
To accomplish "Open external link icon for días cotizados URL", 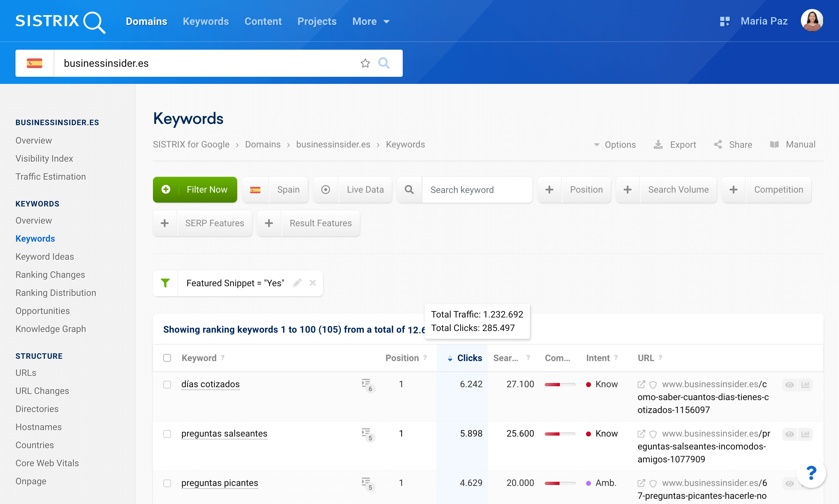I will click(x=641, y=384).
